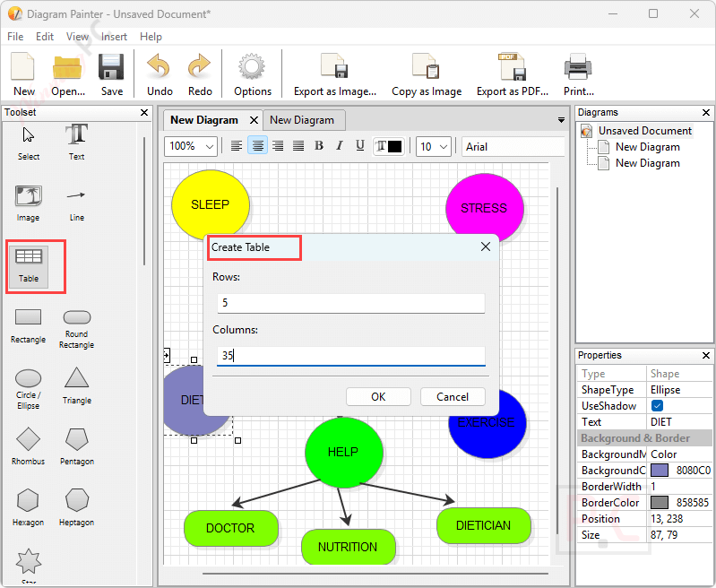Choose the Rectangle shape tool
Screen dimensions: 716x588
[29, 326]
